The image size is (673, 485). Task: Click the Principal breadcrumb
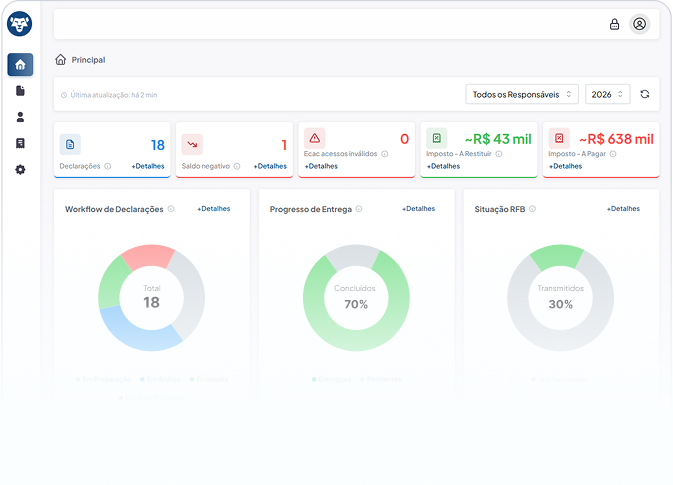[88, 60]
